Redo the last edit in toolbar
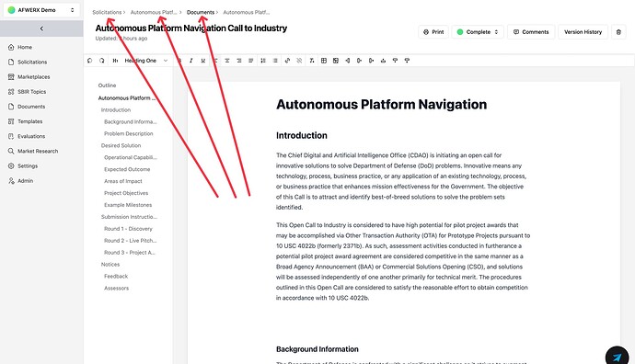This screenshot has width=635, height=364. [101, 61]
